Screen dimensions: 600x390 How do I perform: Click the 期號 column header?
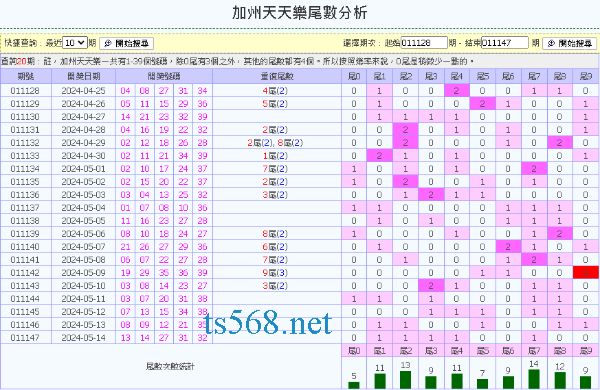point(25,76)
